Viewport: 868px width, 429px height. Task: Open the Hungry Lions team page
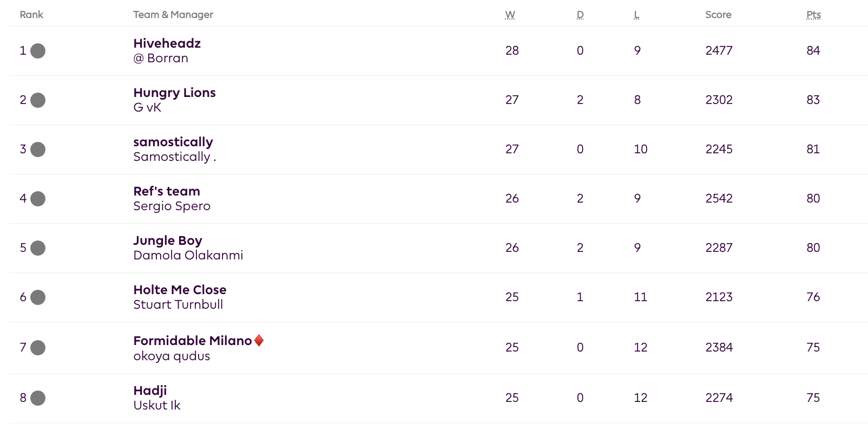(x=174, y=93)
